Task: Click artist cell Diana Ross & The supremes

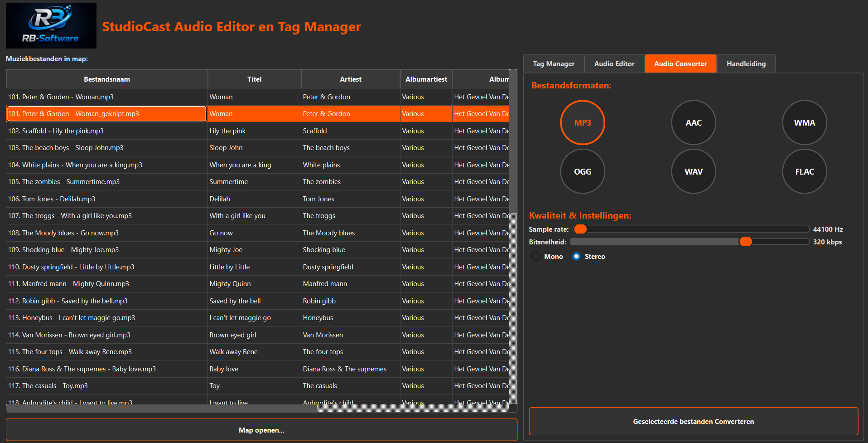Action: click(x=351, y=369)
